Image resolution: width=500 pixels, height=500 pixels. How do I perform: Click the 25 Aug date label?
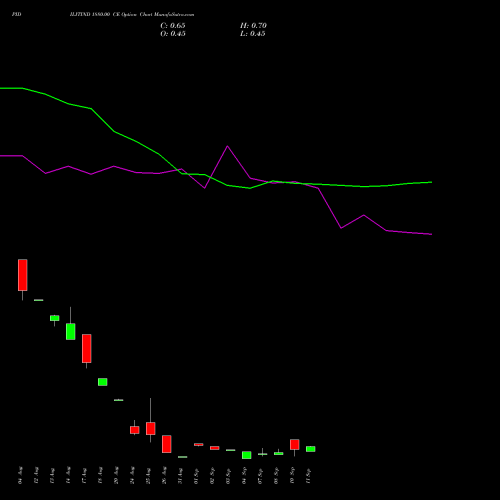(149, 475)
